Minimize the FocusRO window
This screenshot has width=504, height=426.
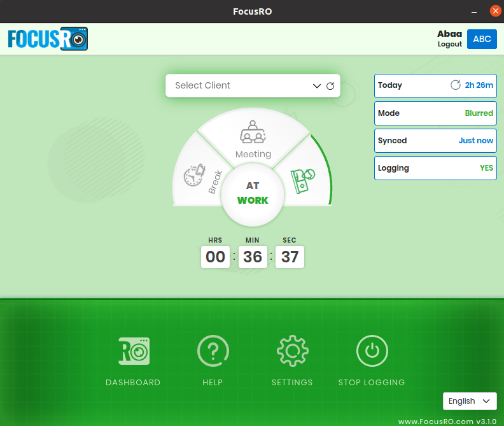[474, 11]
